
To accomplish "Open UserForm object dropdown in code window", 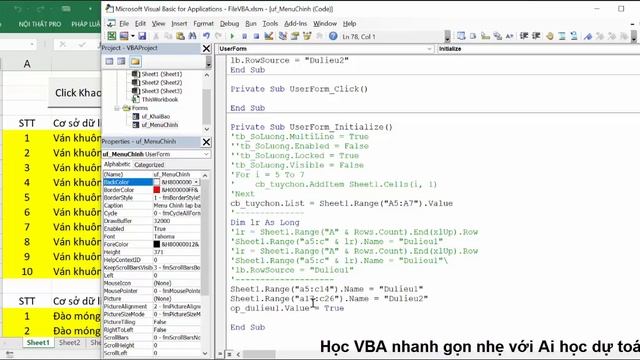I will (x=429, y=49).
